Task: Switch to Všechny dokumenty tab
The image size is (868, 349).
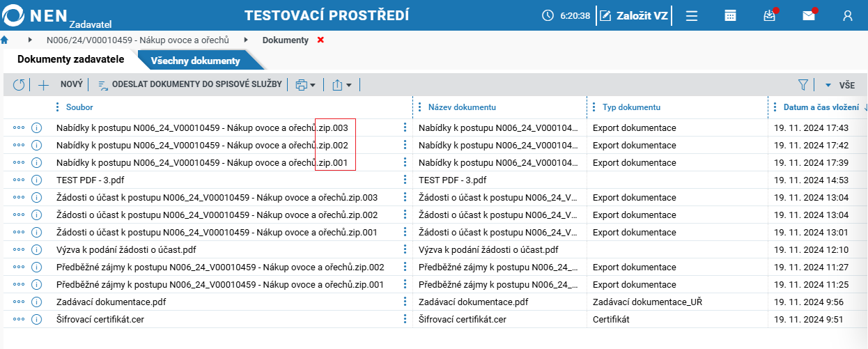Action: tap(196, 61)
